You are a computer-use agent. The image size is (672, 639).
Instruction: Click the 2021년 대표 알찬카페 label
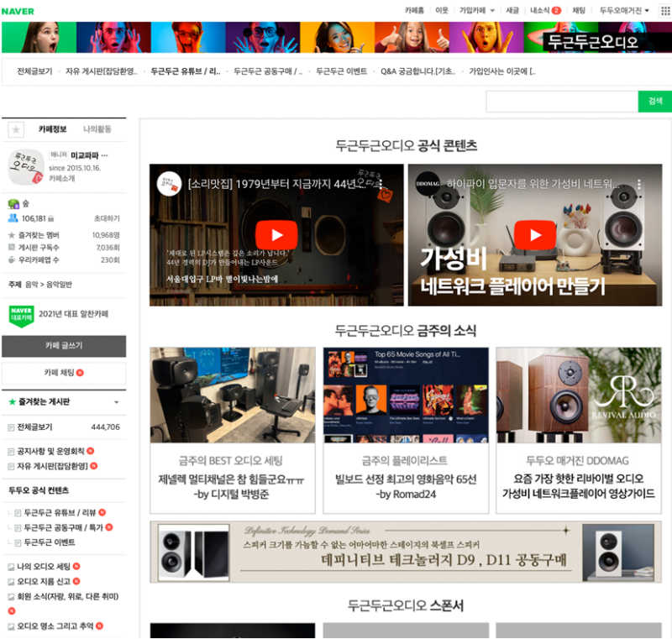pyautogui.click(x=73, y=314)
